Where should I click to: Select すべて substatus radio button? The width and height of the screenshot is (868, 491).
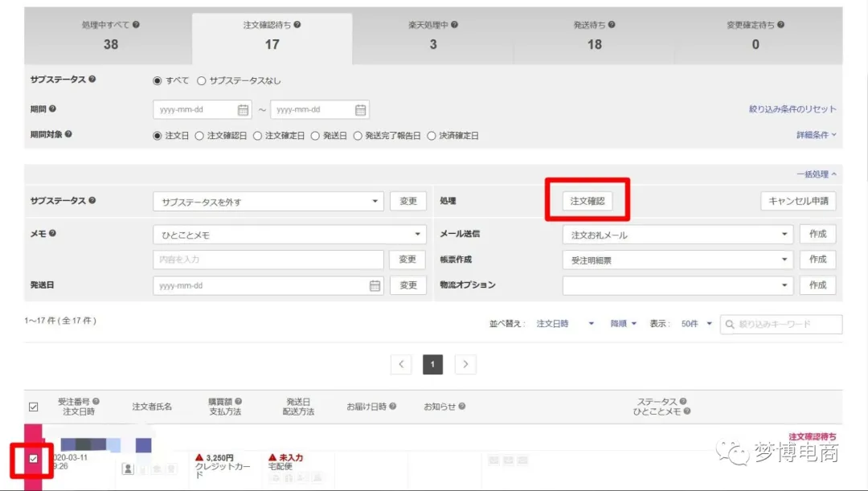[x=158, y=81]
